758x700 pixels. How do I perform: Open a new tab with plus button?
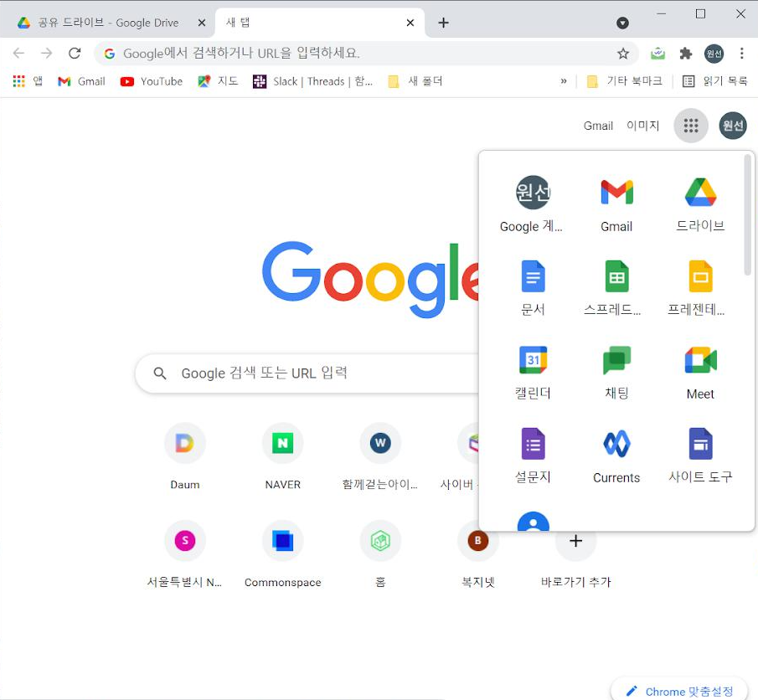(443, 23)
